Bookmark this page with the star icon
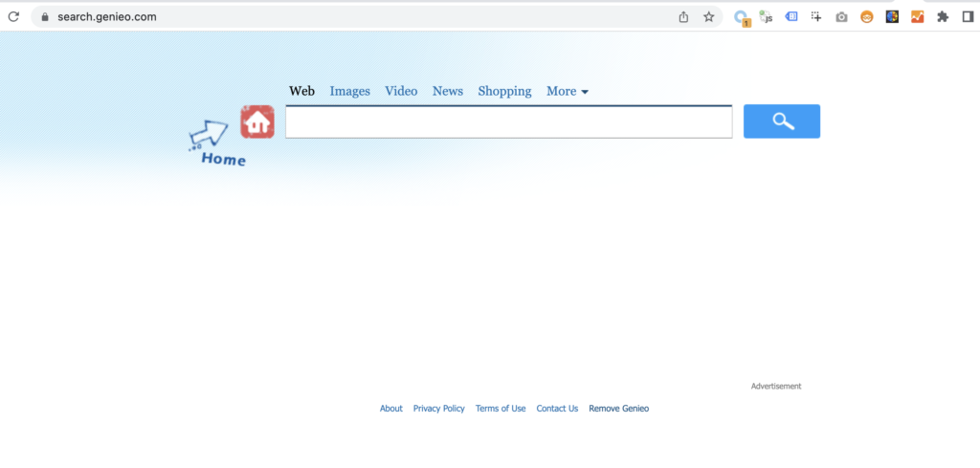Viewport: 980px width, 468px height. point(709,16)
